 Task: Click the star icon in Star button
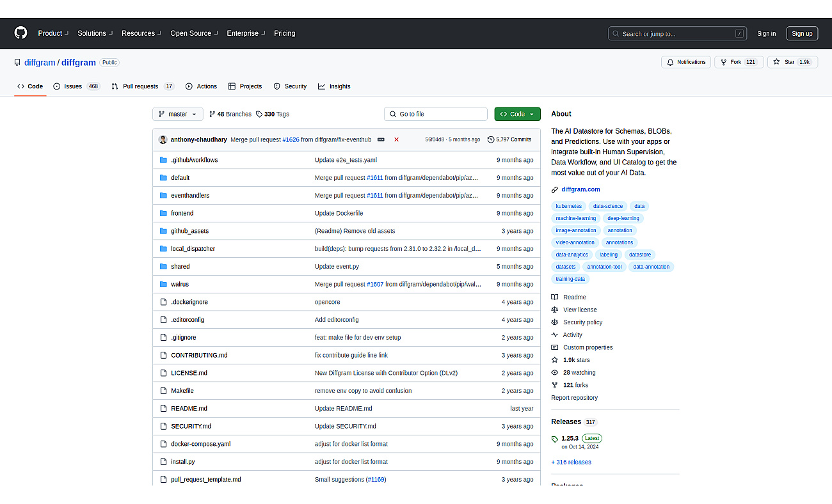[776, 62]
